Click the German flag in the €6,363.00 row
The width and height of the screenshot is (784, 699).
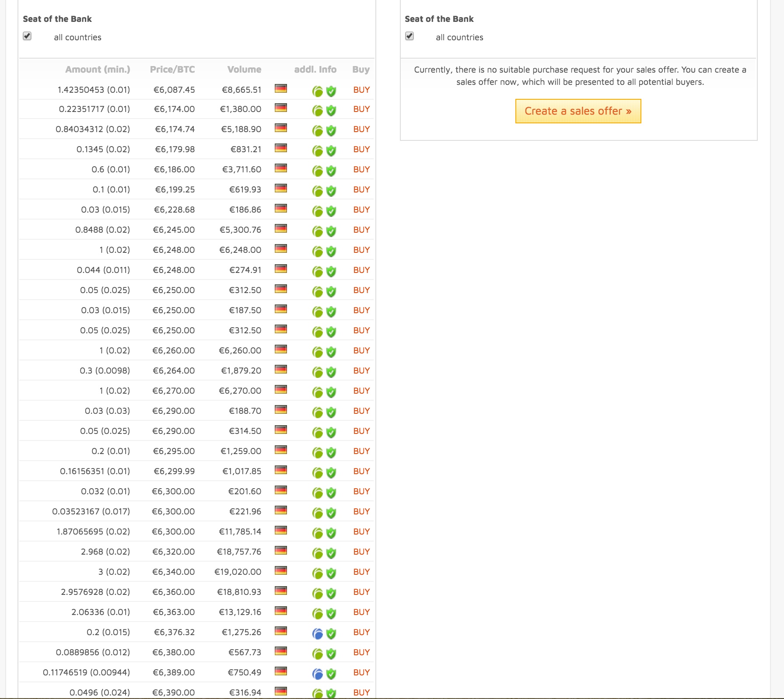pos(281,611)
